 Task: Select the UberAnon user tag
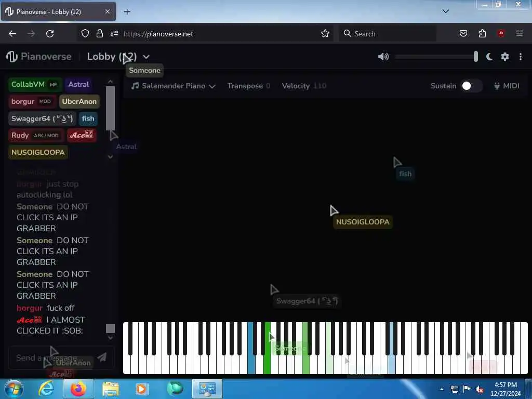[79, 101]
